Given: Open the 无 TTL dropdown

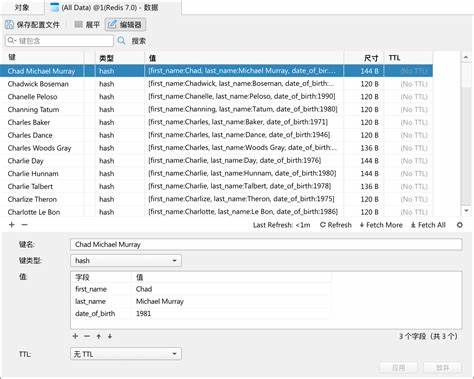Looking at the screenshot, I should [126, 354].
